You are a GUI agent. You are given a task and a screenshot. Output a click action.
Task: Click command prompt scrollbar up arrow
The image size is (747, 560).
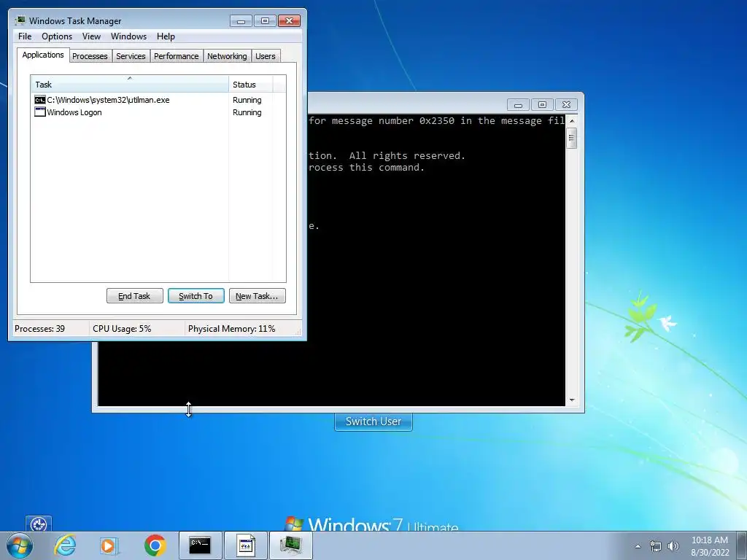click(x=572, y=121)
